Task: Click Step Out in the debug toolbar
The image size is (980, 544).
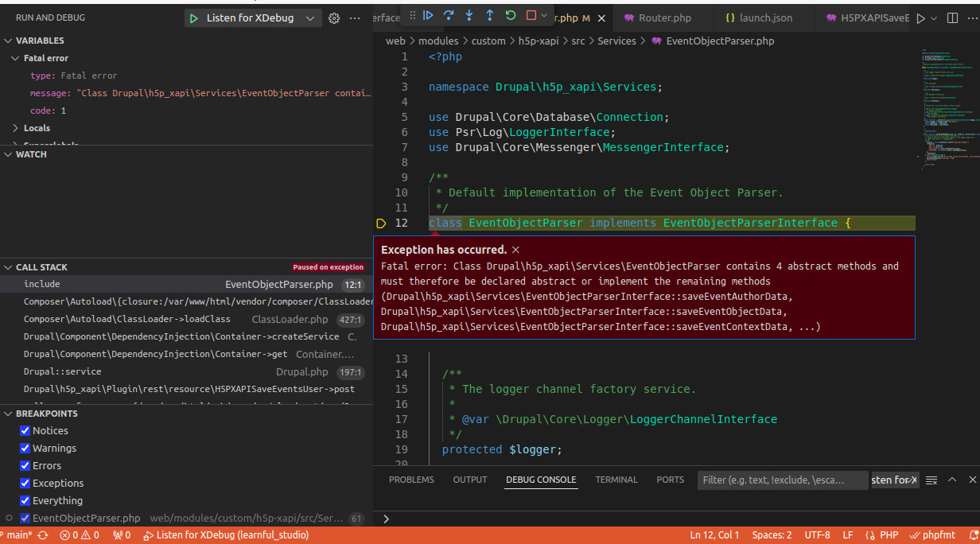Action: [x=490, y=15]
